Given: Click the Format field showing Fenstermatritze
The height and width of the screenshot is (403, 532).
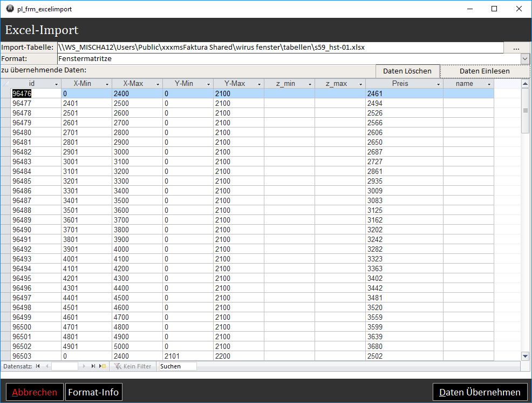Looking at the screenshot, I should pyautogui.click(x=289, y=59).
